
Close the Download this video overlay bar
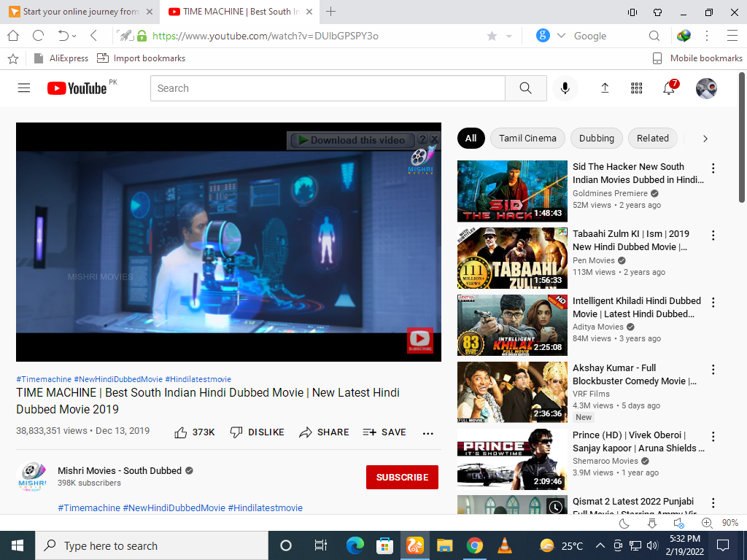[x=434, y=139]
